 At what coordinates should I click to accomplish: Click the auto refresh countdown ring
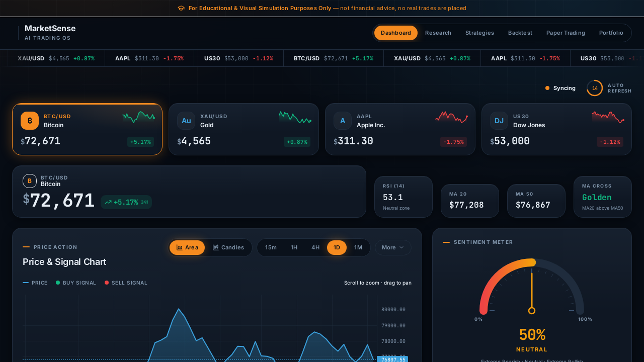595,88
